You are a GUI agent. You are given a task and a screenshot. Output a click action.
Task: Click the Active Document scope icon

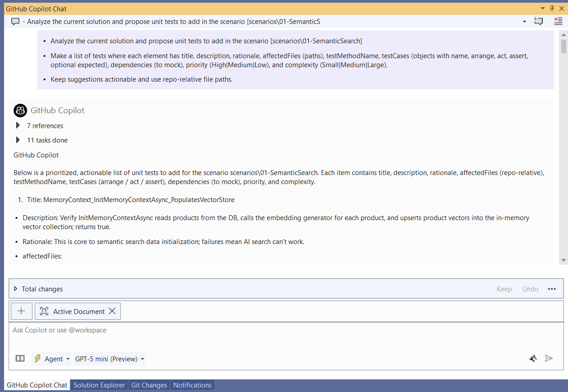44,311
